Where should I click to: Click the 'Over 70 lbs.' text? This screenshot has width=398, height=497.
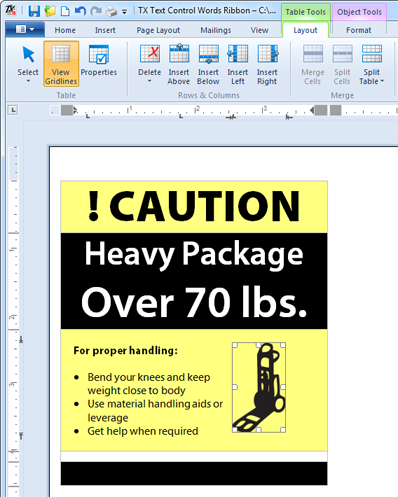click(194, 302)
